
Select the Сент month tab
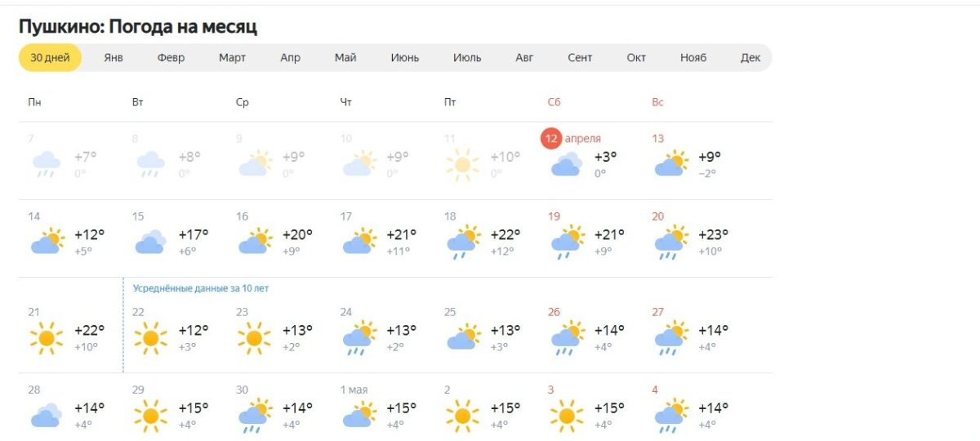[580, 58]
